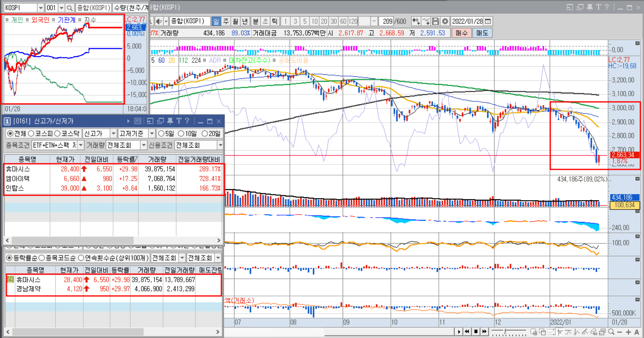Open help in the 신고가/신저가 title bar
The height and width of the screenshot is (338, 644).
pyautogui.click(x=187, y=121)
